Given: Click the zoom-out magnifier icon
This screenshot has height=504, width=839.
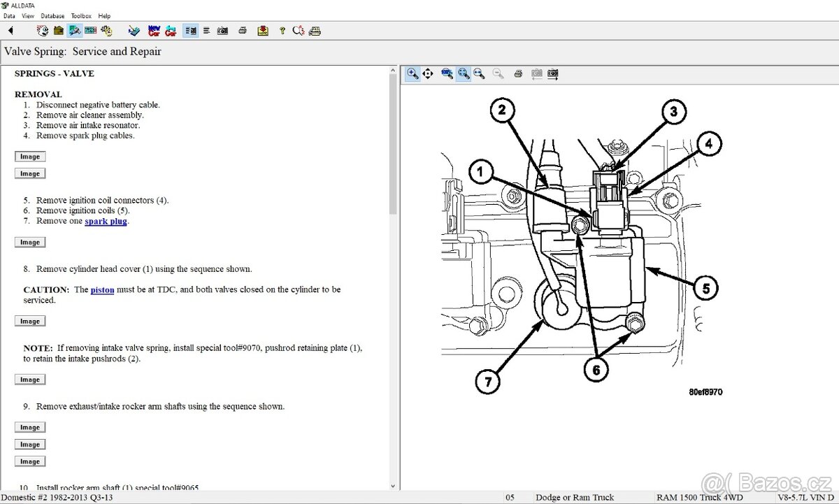Looking at the screenshot, I should coord(498,73).
